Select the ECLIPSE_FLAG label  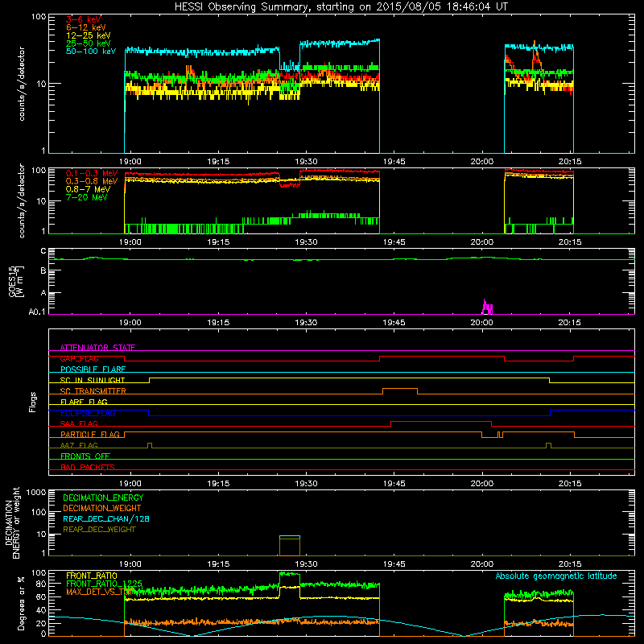click(x=88, y=413)
